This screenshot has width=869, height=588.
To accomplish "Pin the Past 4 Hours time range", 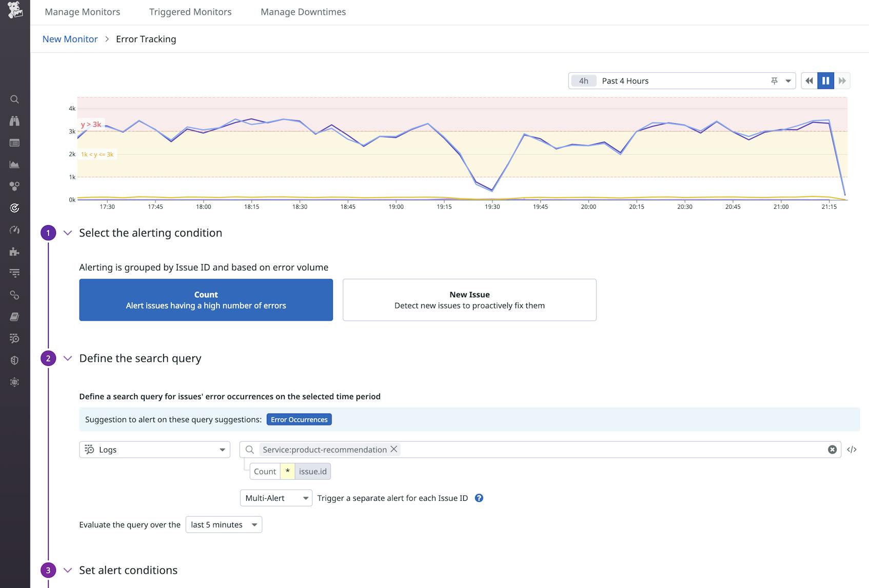I will click(774, 81).
